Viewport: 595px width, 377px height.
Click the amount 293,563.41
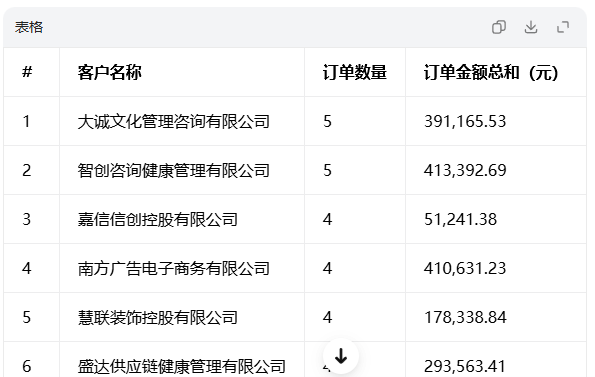465,366
